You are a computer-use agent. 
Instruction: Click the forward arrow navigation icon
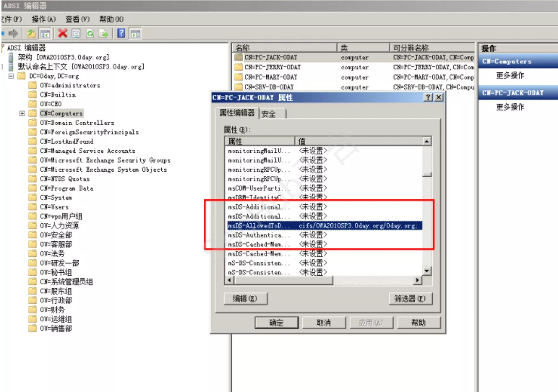13,33
